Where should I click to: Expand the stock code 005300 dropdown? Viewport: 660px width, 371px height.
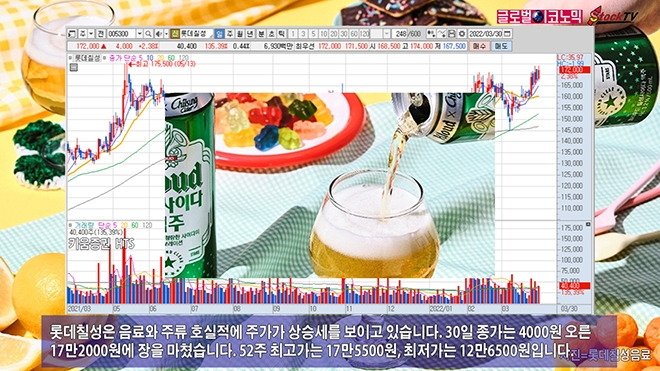(139, 34)
